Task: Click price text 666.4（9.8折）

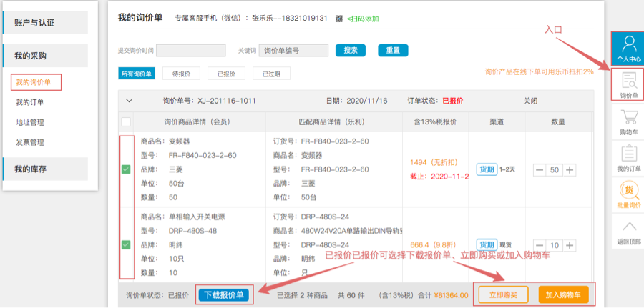Action: pos(434,245)
